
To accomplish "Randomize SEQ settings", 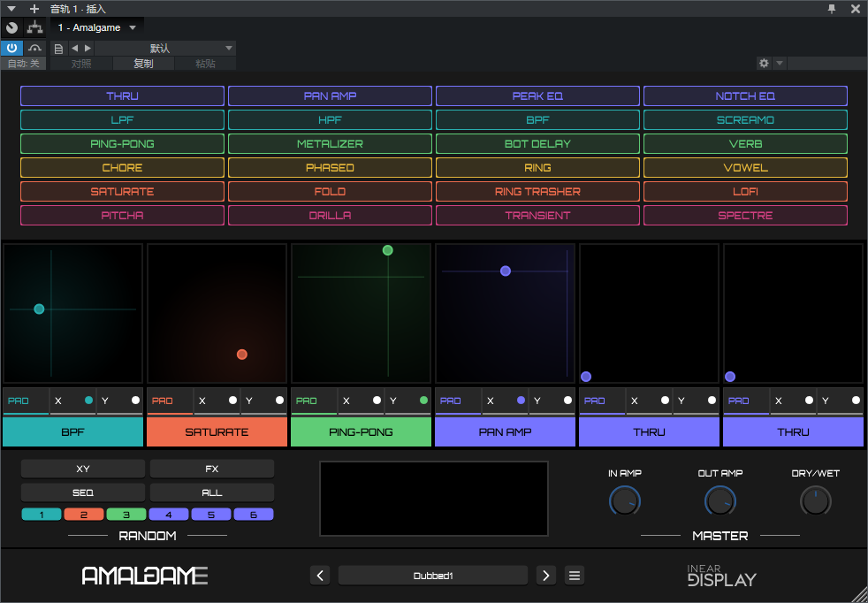I will point(83,492).
